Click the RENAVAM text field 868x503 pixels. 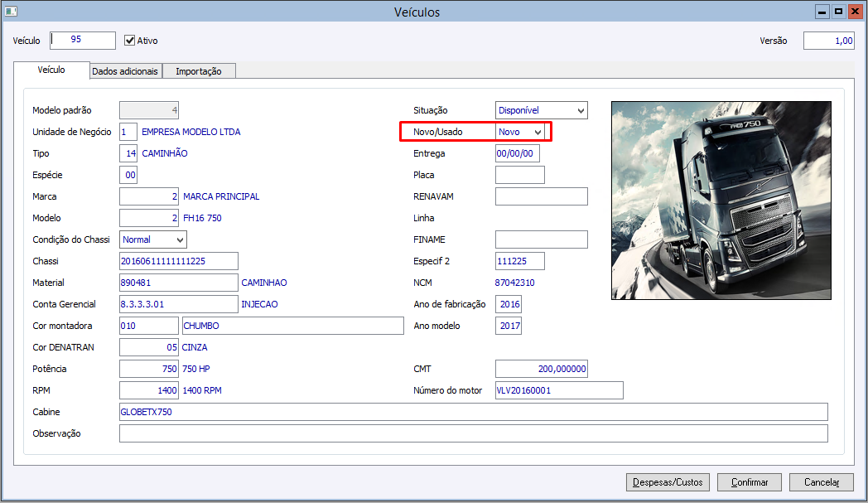coord(542,196)
